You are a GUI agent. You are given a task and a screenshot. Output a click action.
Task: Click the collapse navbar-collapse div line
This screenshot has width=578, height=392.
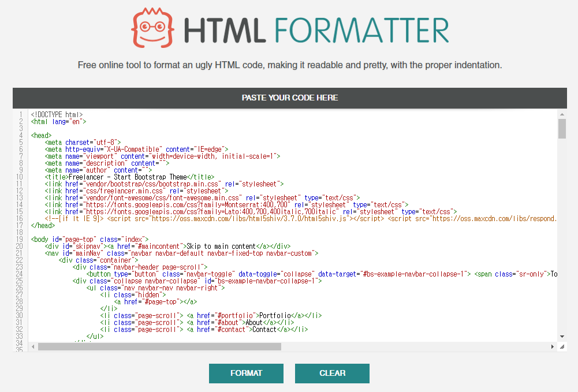[197, 281]
